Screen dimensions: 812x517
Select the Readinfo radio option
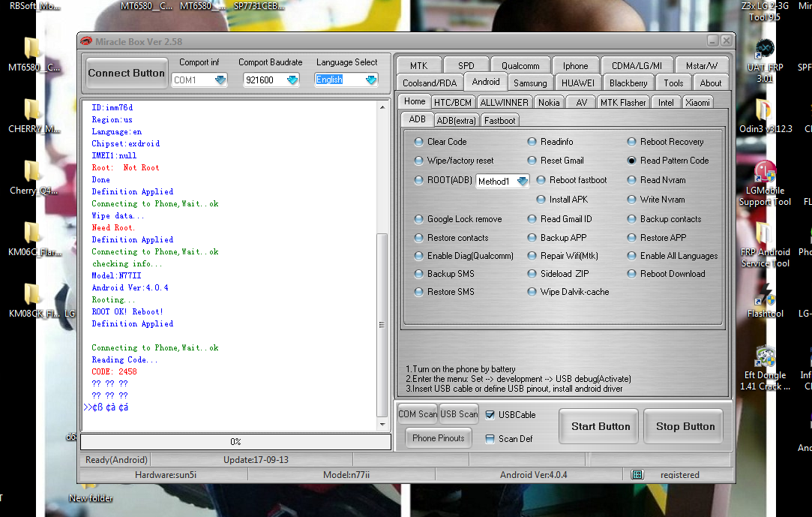(x=532, y=141)
